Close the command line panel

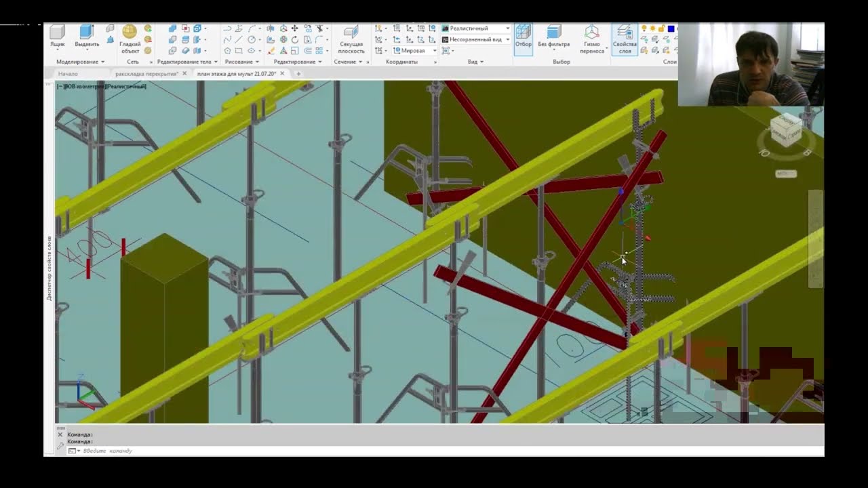point(60,434)
